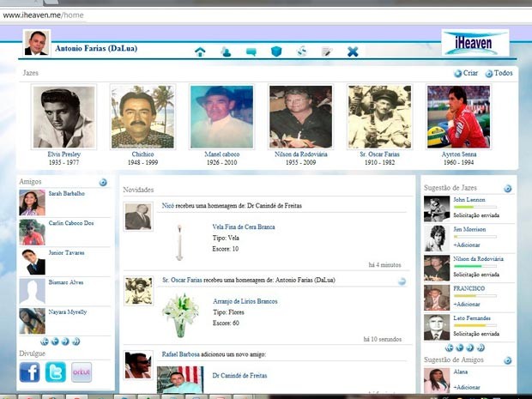532x399 pixels.
Task: Click the John Lennon score progress bar
Action: 475,207
